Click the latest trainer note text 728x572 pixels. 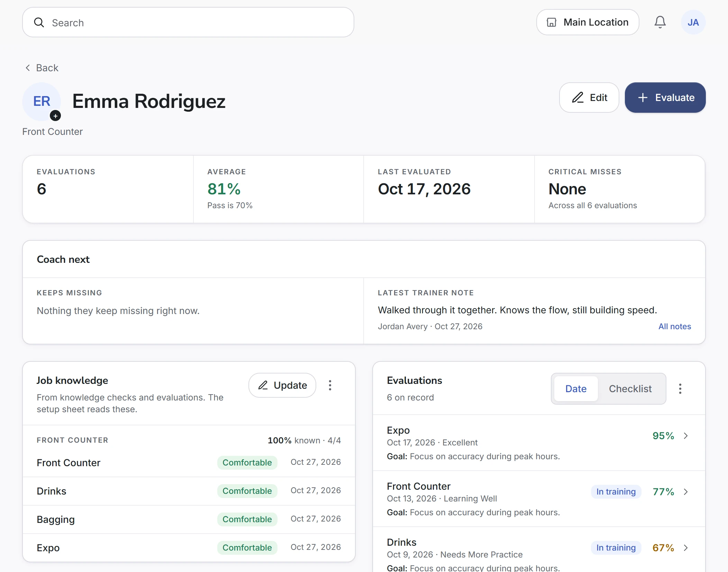[x=517, y=310]
